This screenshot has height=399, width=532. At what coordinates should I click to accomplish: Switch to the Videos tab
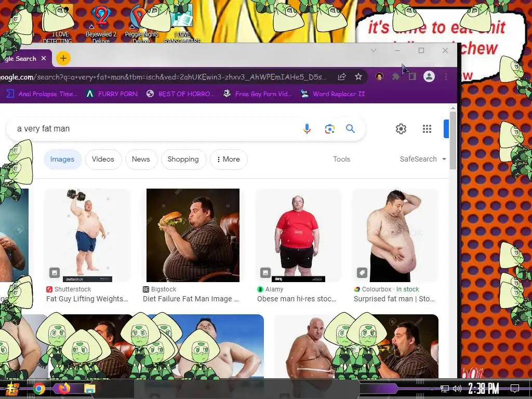[103, 159]
